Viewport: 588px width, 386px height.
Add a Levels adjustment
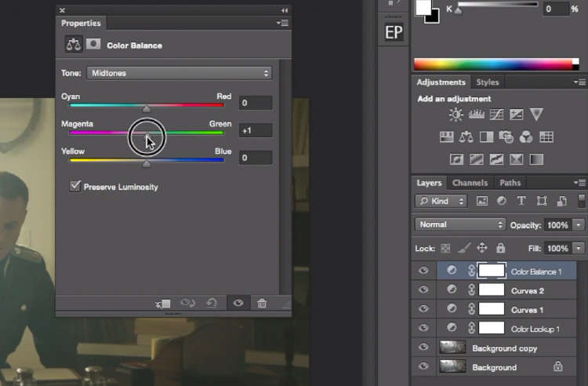tap(476, 115)
